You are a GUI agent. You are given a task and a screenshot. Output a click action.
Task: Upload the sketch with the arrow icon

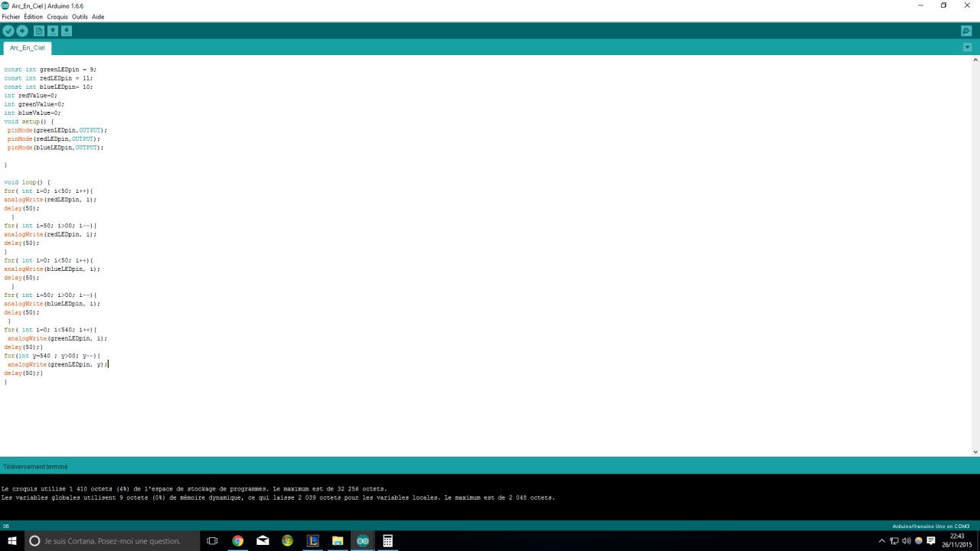(x=22, y=31)
